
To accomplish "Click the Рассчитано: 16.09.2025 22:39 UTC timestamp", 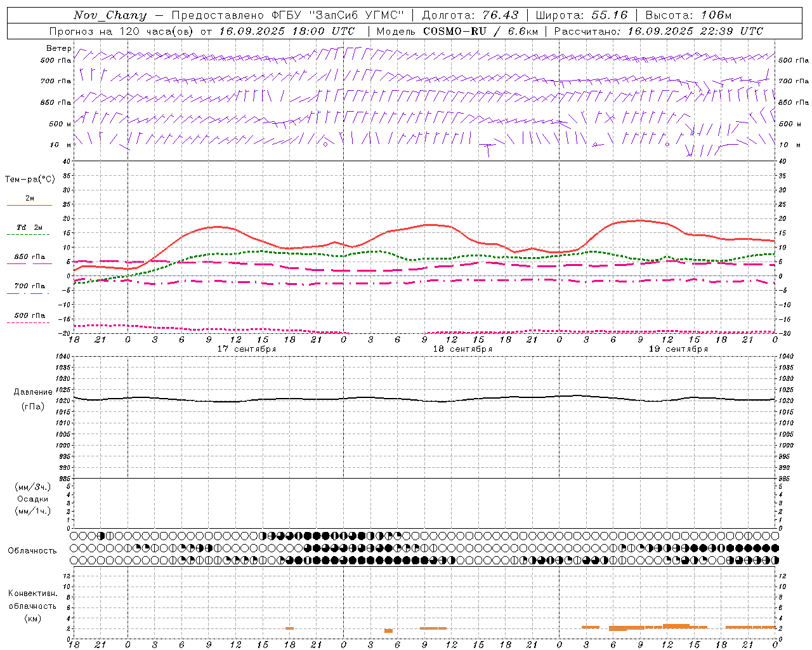I will 658,31.
